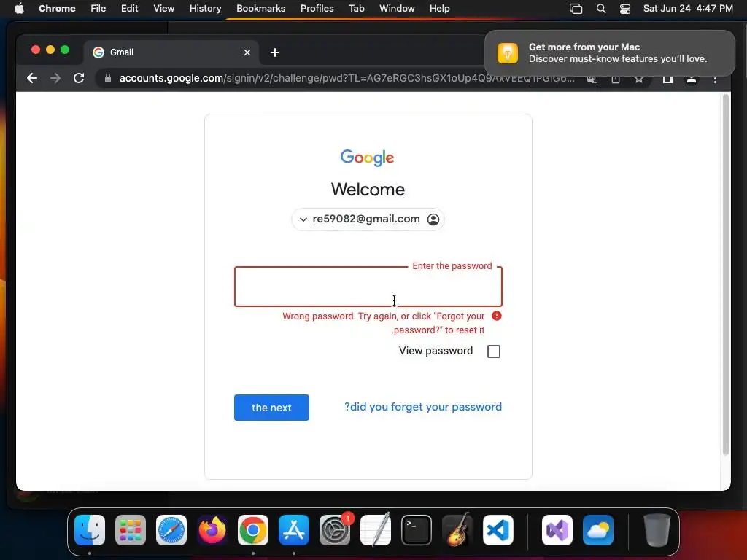Open Trash from the Dock

click(x=657, y=530)
